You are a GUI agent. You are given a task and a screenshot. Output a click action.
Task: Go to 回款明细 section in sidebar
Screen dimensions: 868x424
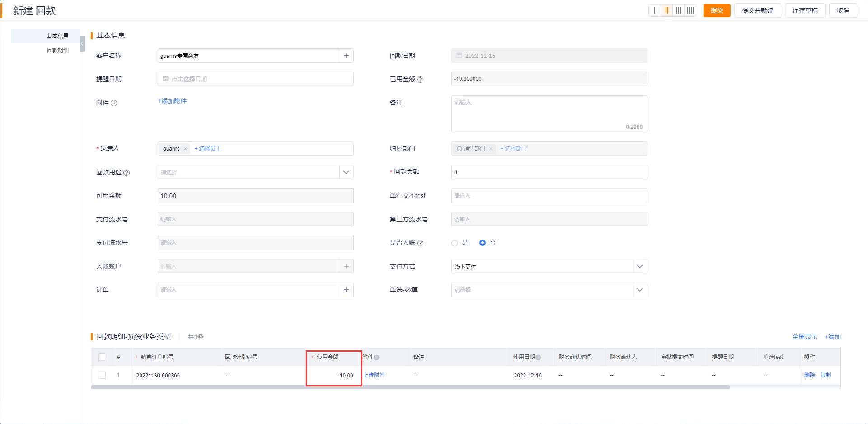pyautogui.click(x=58, y=50)
